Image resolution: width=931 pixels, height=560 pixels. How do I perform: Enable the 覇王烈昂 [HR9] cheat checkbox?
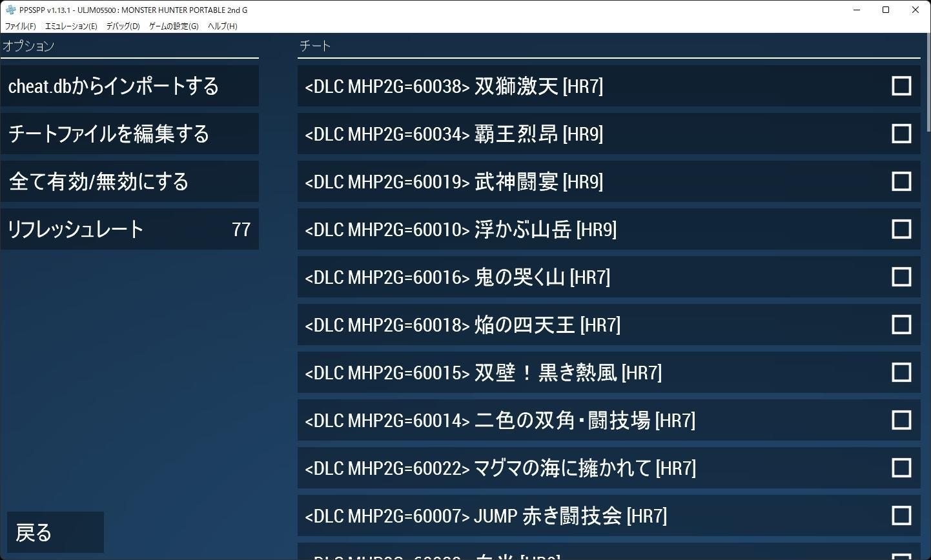(x=901, y=134)
